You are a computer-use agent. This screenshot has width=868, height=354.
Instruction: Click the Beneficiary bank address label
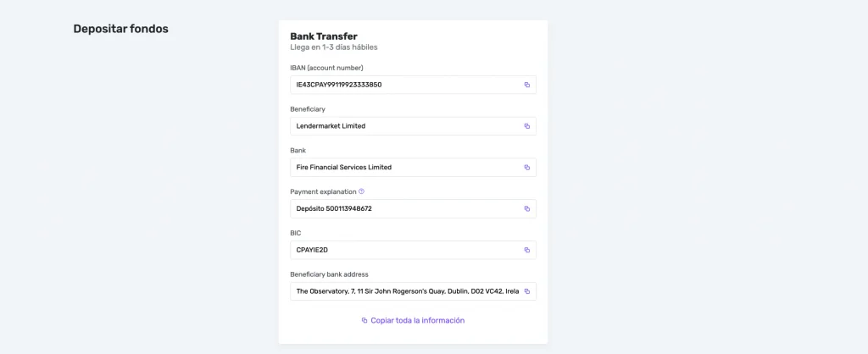(329, 274)
